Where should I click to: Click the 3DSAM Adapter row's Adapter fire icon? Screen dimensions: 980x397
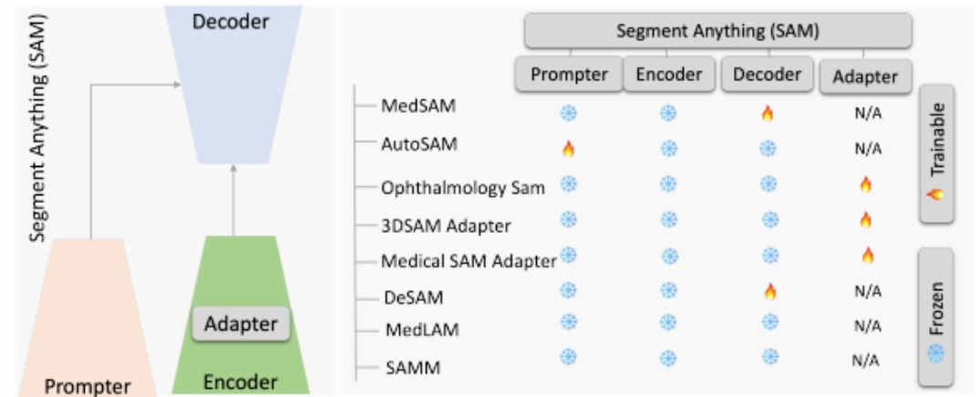coord(865,220)
